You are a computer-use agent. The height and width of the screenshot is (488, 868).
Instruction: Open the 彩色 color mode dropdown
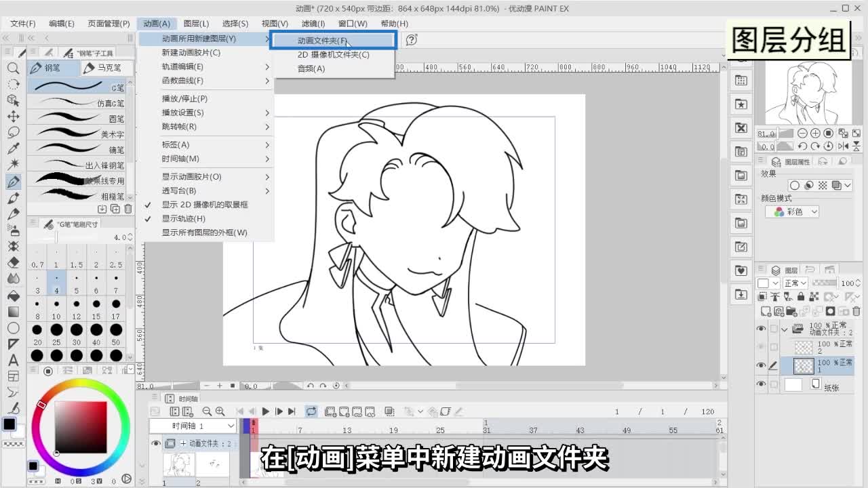click(793, 211)
